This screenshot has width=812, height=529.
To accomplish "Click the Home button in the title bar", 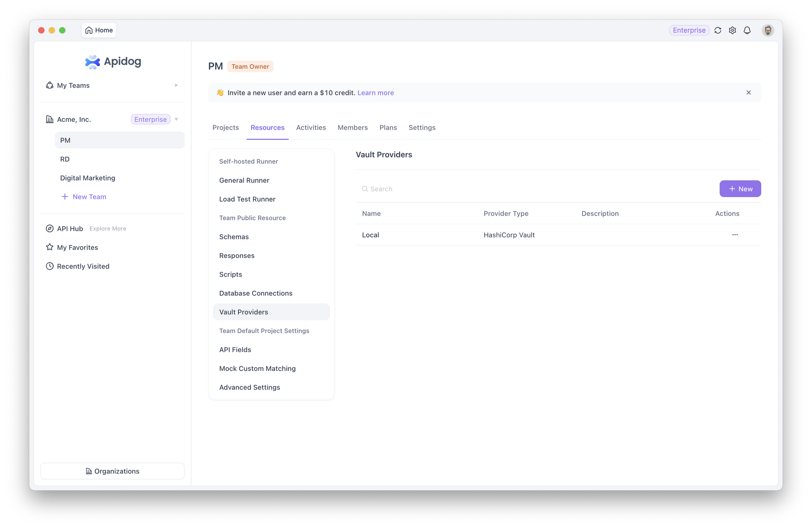I will (98, 30).
